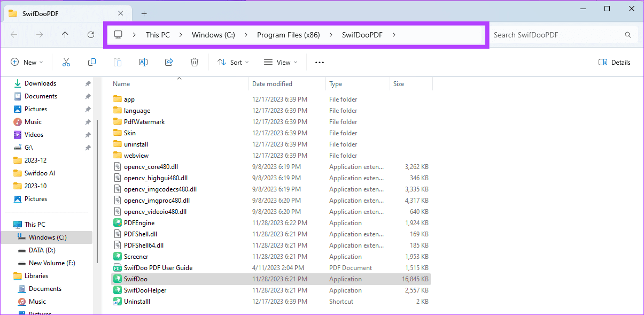Delete the selected SwifDoo file via trash icon
The width and height of the screenshot is (644, 315).
[195, 62]
